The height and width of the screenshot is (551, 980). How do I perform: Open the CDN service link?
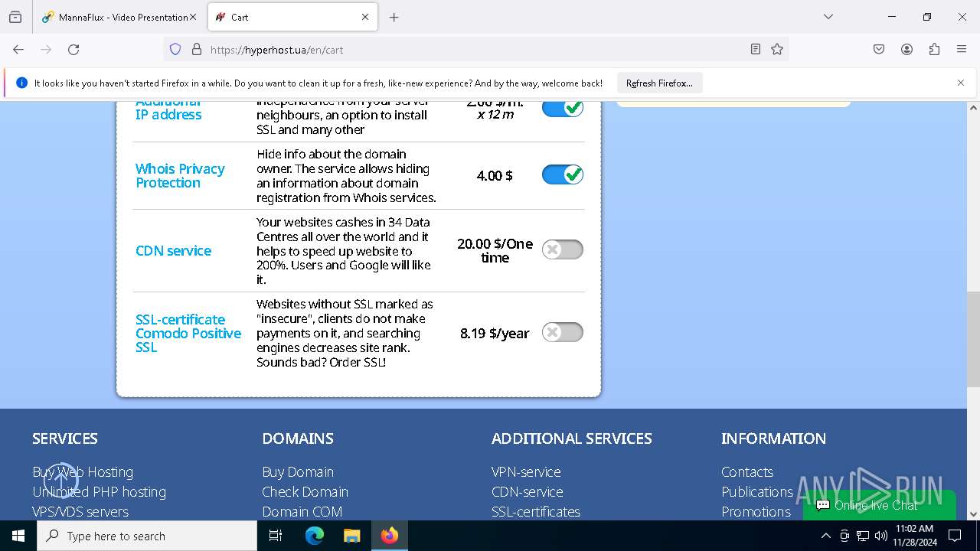tap(173, 250)
